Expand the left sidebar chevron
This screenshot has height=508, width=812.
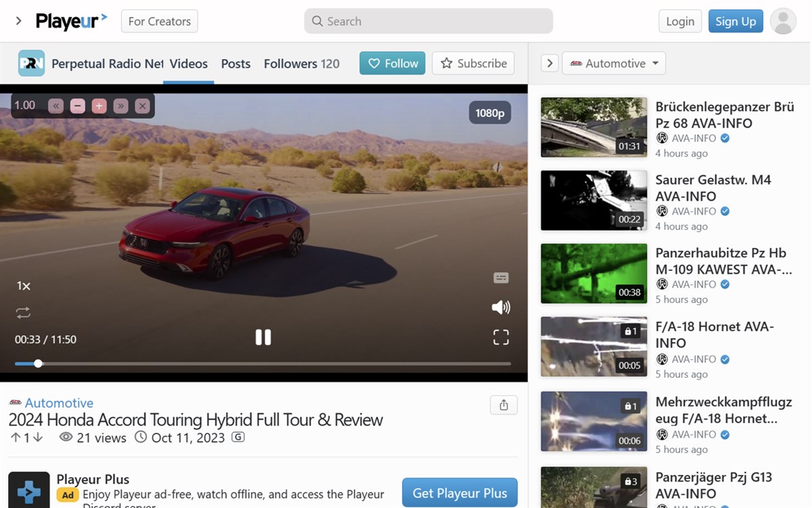tap(18, 21)
